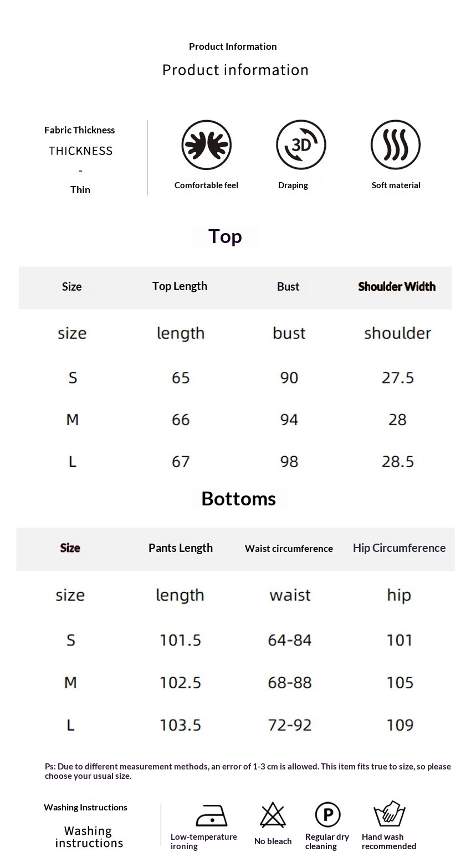This screenshot has height=868, width=471.
Task: Click the S size bust value 90
Action: click(289, 378)
